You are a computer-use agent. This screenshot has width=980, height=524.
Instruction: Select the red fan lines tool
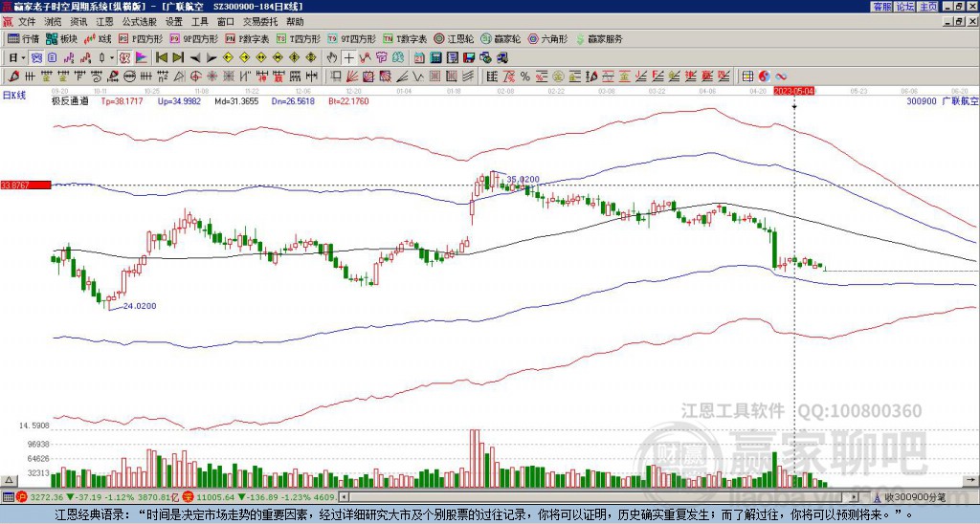352,76
